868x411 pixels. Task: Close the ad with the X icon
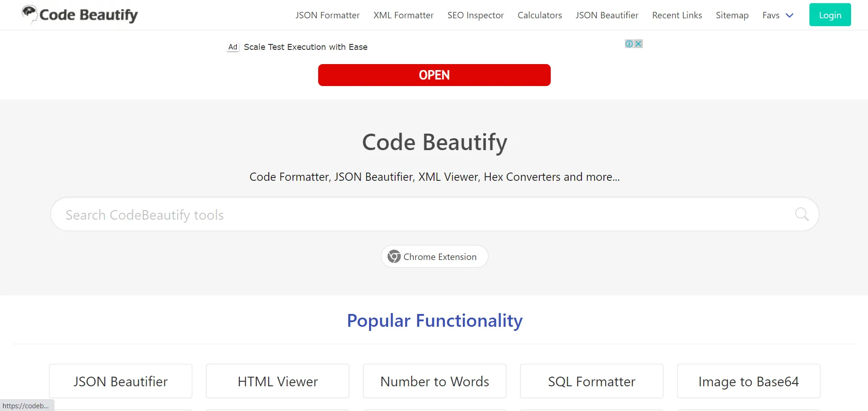point(638,43)
